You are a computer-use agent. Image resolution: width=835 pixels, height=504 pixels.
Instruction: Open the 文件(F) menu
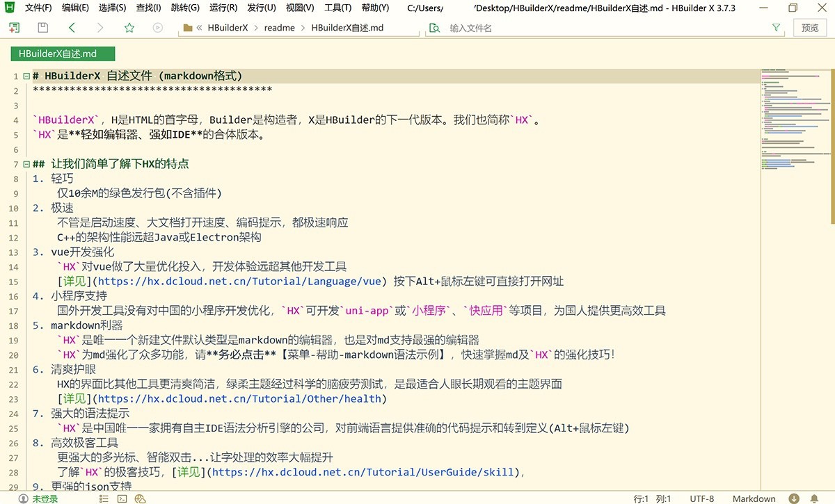38,8
